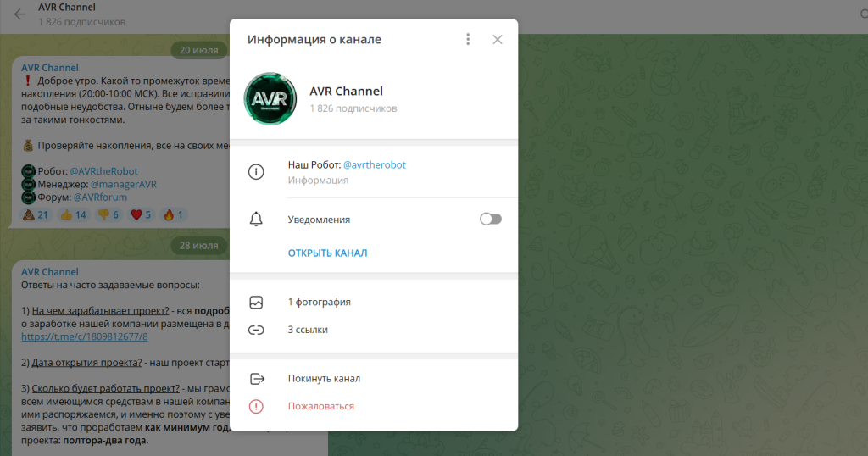Click the AVR Channel title in chat header

(x=66, y=7)
